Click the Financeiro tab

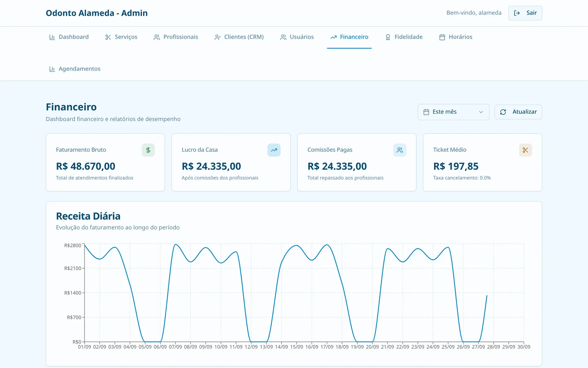coord(349,37)
